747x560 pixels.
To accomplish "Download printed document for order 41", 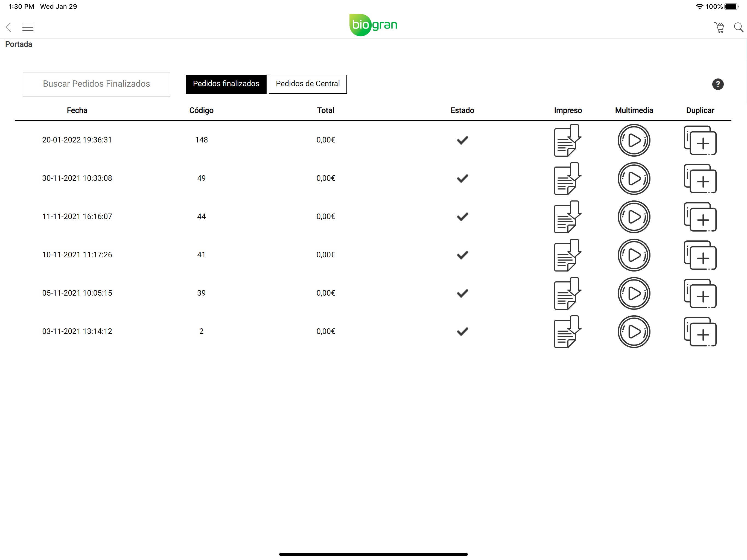I will pos(567,255).
